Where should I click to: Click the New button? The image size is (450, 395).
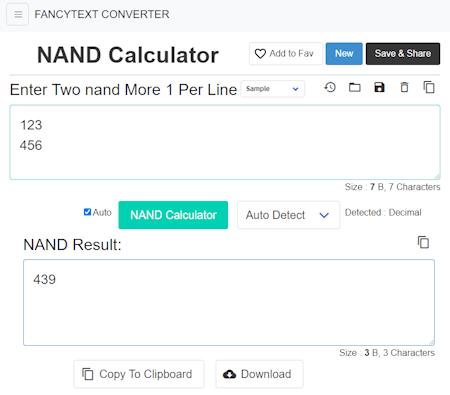click(x=344, y=54)
